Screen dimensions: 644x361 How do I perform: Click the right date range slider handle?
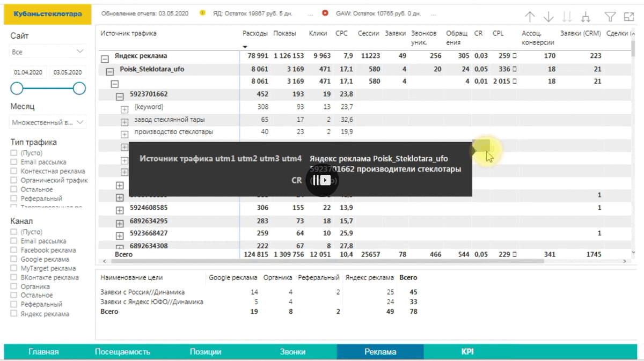coord(79,88)
